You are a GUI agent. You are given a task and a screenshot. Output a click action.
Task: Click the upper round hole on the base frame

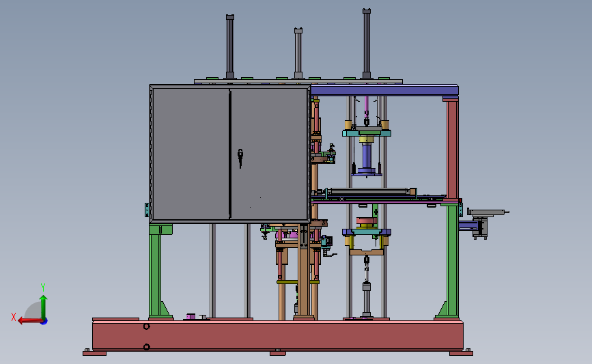[x=147, y=326]
